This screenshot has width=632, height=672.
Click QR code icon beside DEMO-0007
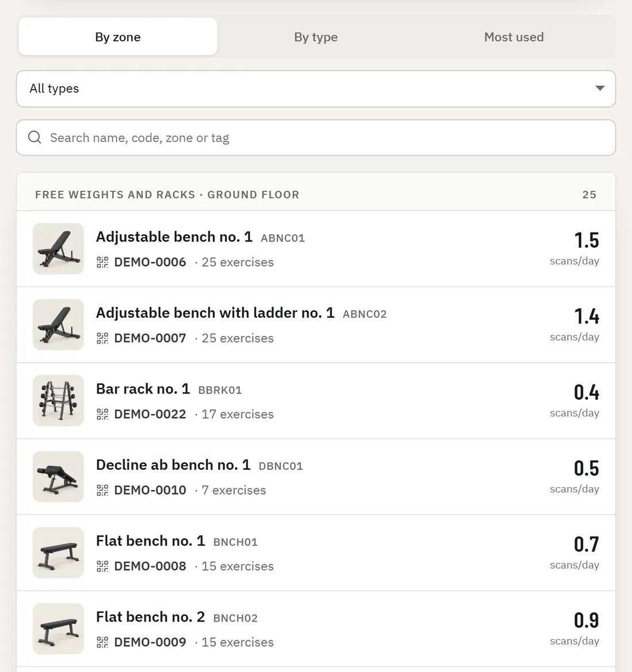point(102,338)
